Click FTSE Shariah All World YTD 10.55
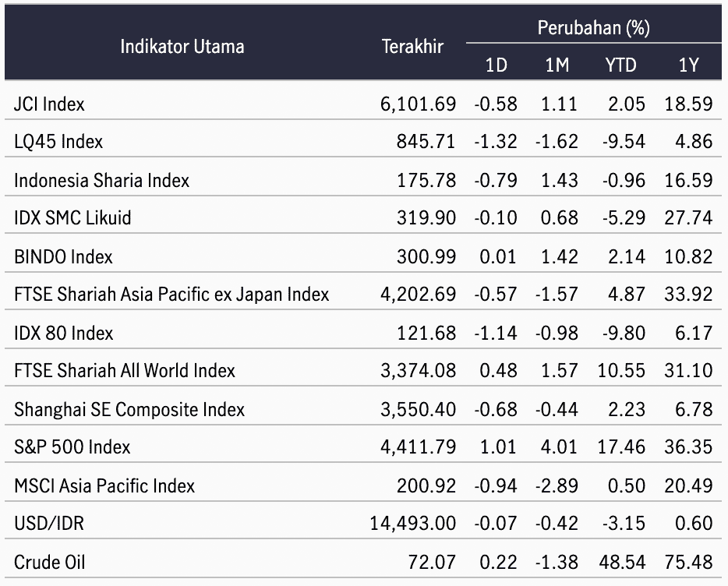 (x=621, y=371)
